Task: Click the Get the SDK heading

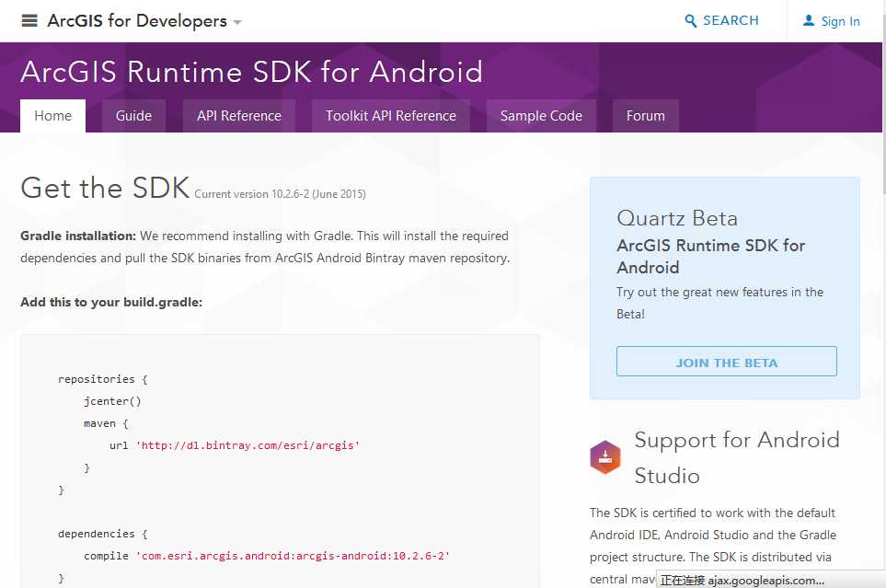Action: point(105,188)
